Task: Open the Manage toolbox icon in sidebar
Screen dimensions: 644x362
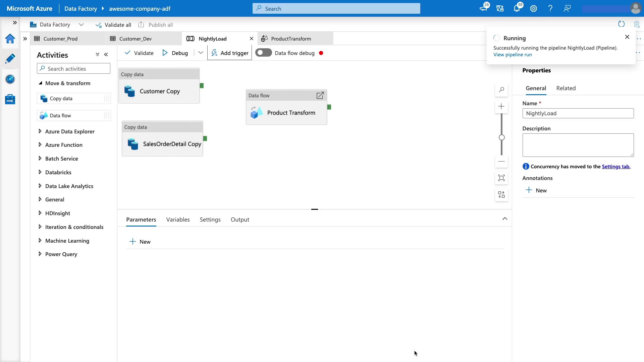Action: (x=10, y=99)
